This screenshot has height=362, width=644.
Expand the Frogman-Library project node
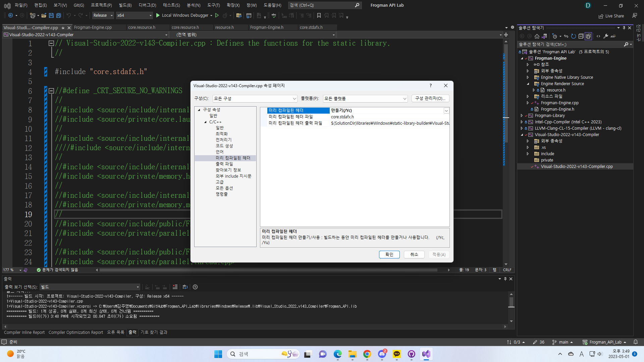click(x=522, y=116)
